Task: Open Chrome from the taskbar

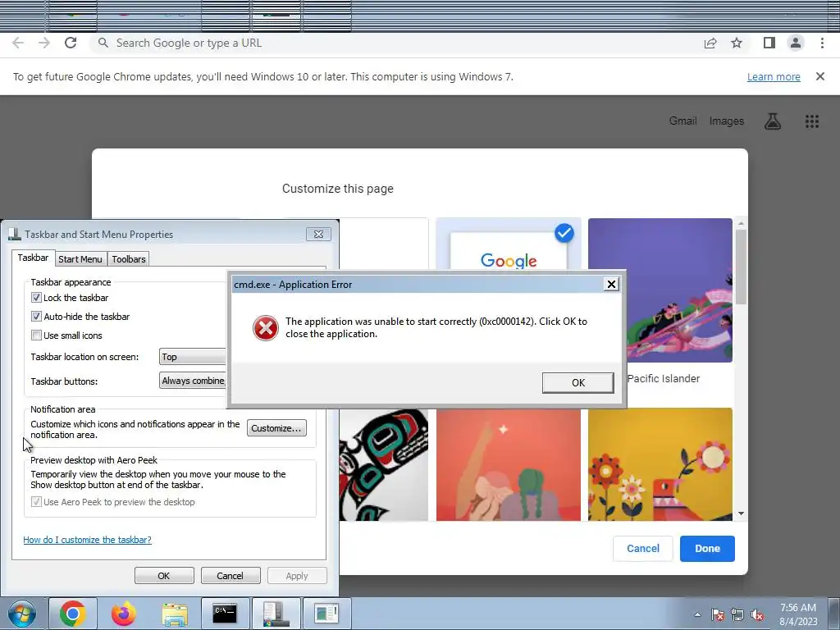Action: [x=73, y=614]
